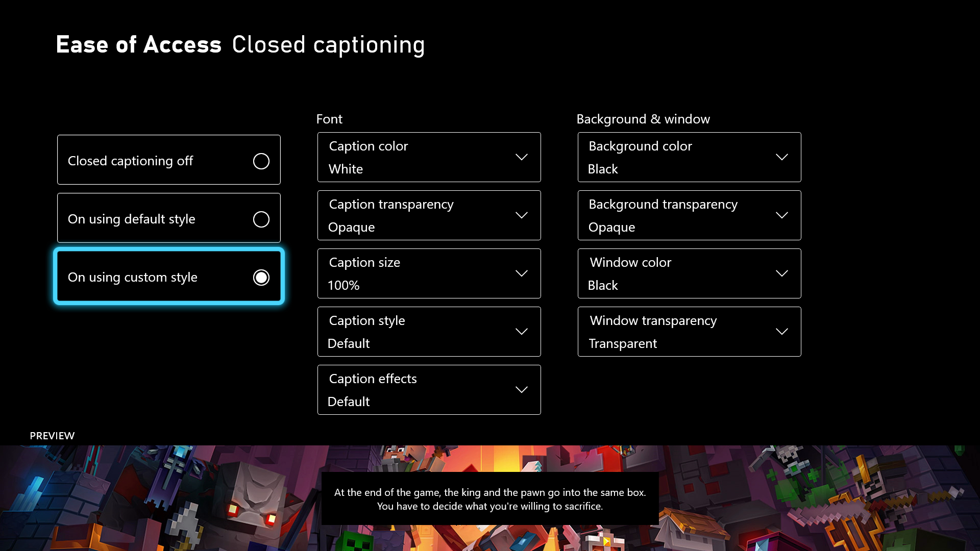Open the Caption effects options

coord(428,390)
